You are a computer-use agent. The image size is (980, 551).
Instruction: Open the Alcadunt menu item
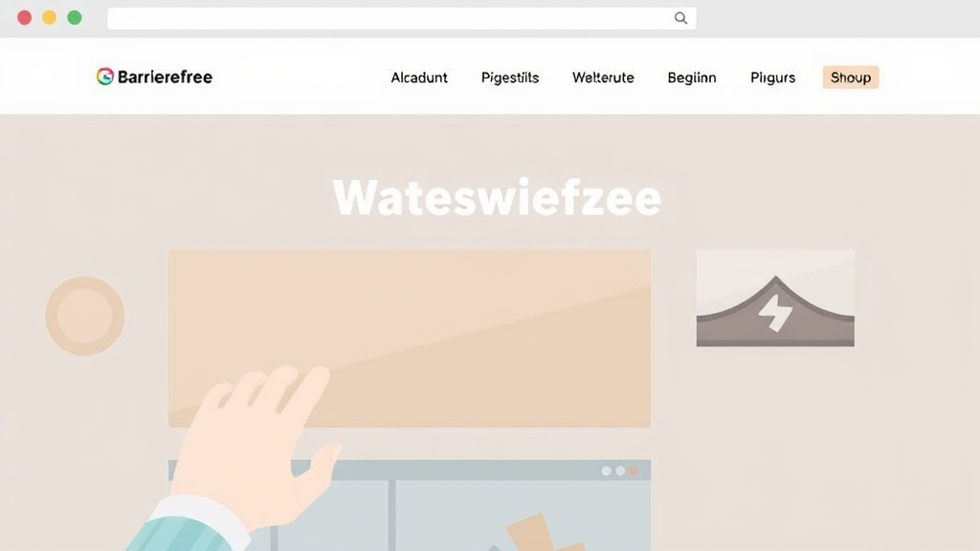419,77
